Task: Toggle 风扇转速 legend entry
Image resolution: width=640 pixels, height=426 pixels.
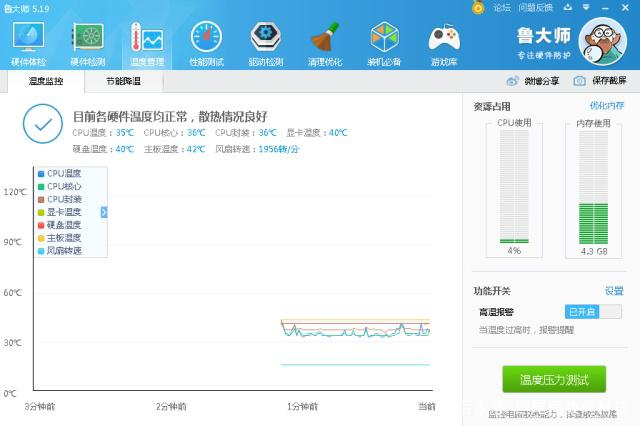Action: pos(60,251)
